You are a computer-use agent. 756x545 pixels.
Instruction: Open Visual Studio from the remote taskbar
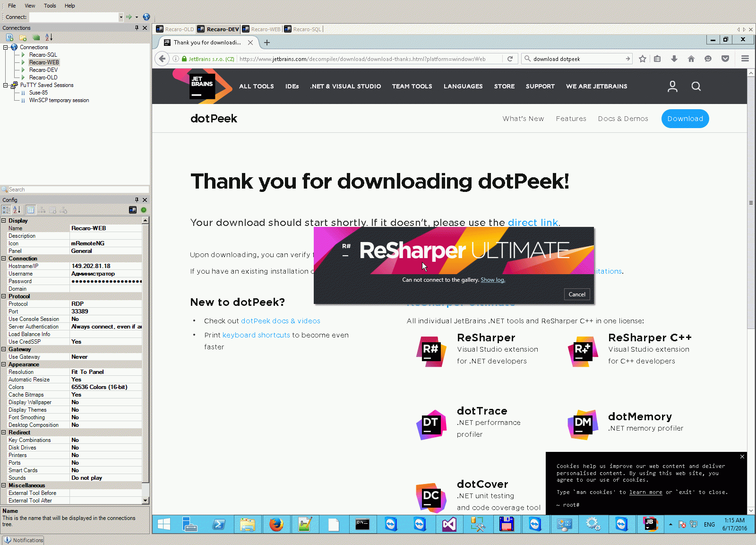point(449,524)
